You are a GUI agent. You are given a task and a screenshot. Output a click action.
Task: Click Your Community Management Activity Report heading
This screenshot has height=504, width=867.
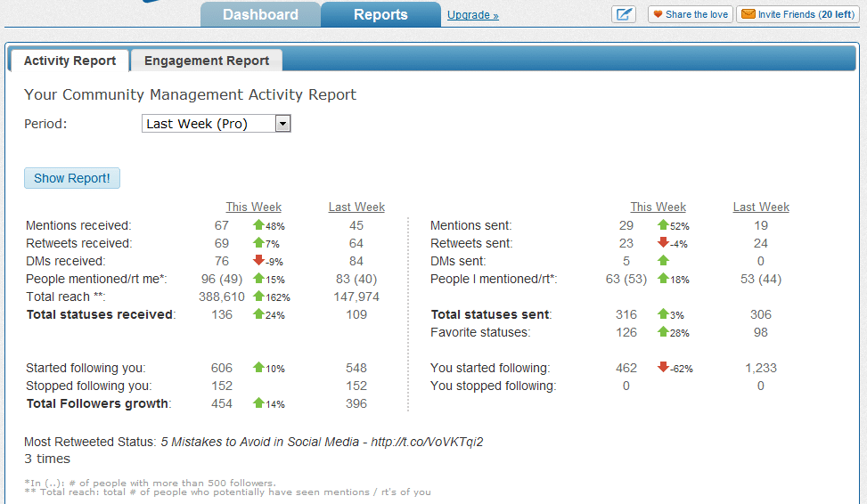coord(190,94)
